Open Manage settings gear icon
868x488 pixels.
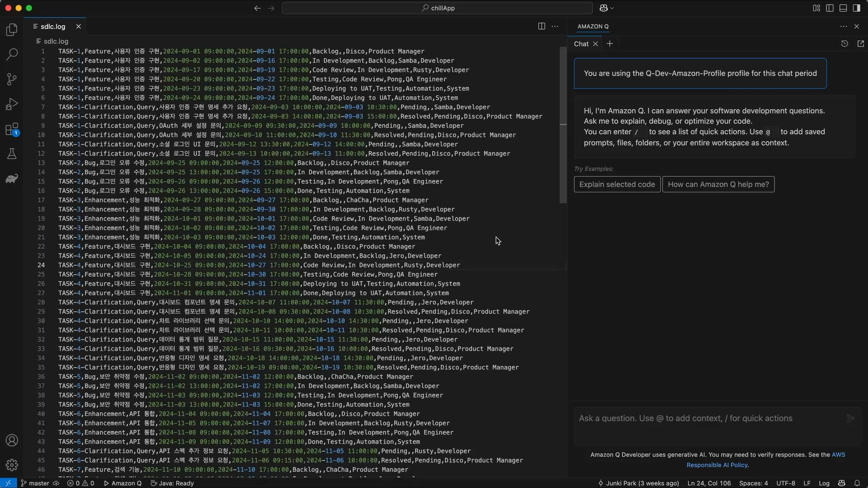[12, 465]
